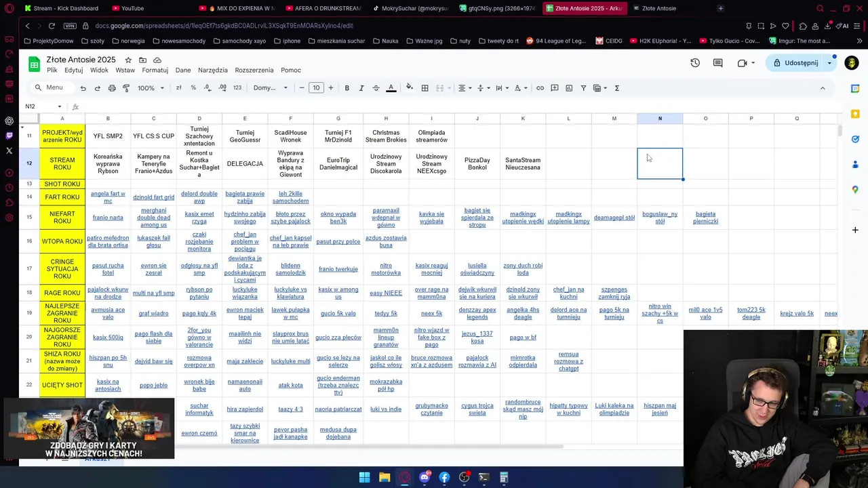Screen dimensions: 868x488
Task: Open the Plik menu
Action: point(52,70)
